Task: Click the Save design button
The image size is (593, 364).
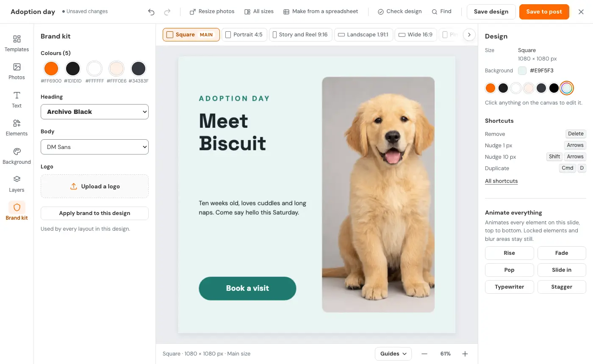Action: [x=491, y=12]
